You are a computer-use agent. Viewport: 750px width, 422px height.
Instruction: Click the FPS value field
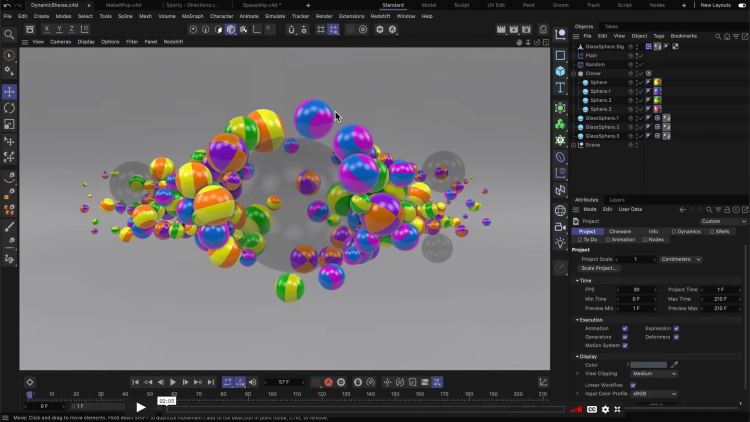point(636,290)
